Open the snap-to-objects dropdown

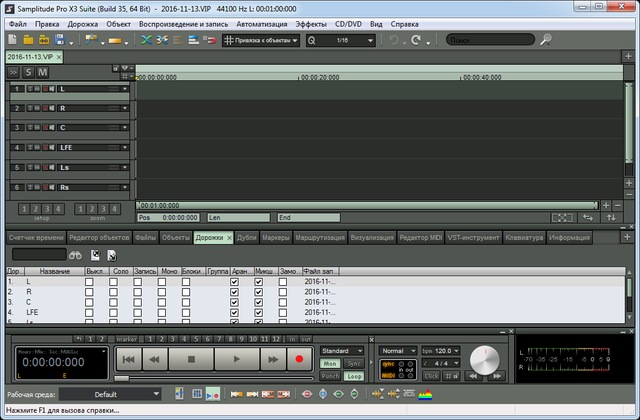(x=258, y=41)
